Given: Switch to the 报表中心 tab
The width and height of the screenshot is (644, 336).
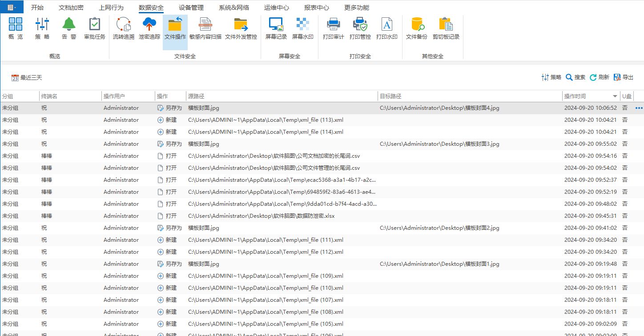Looking at the screenshot, I should (x=317, y=8).
